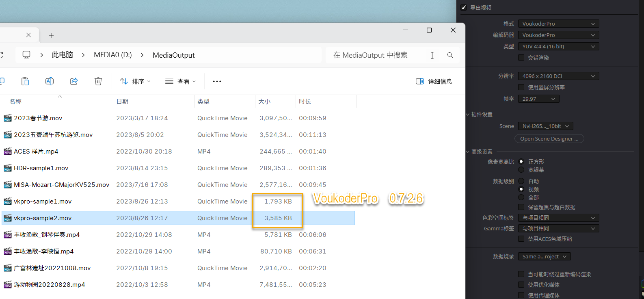Close the current Explorer tab
644x299 pixels.
(x=28, y=35)
